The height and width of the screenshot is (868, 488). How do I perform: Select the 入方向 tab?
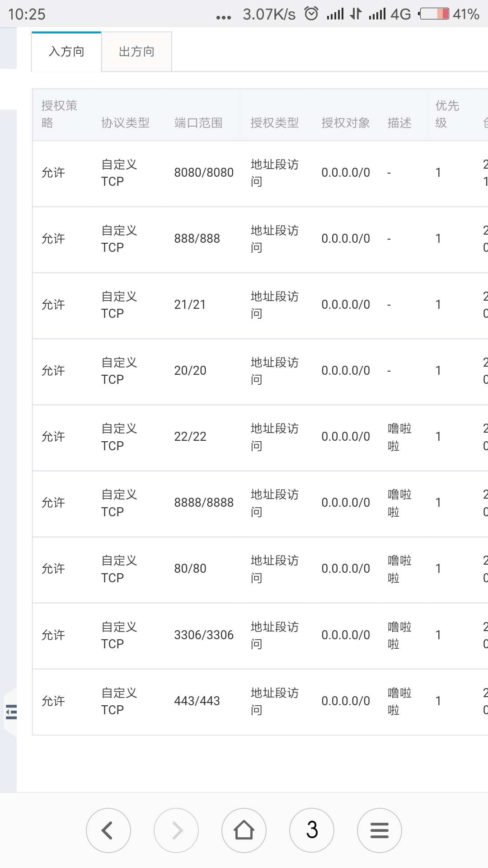pyautogui.click(x=66, y=52)
